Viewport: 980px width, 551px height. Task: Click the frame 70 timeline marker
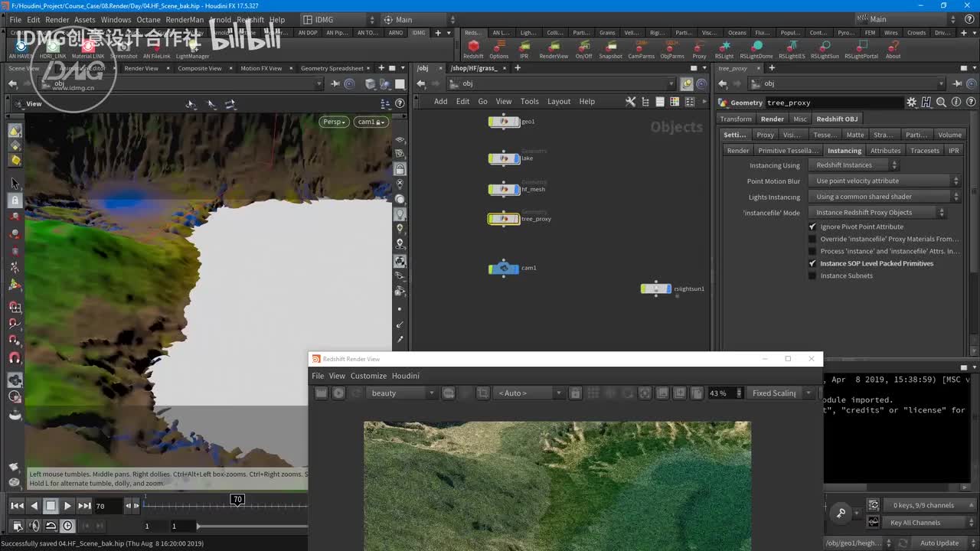click(x=237, y=500)
